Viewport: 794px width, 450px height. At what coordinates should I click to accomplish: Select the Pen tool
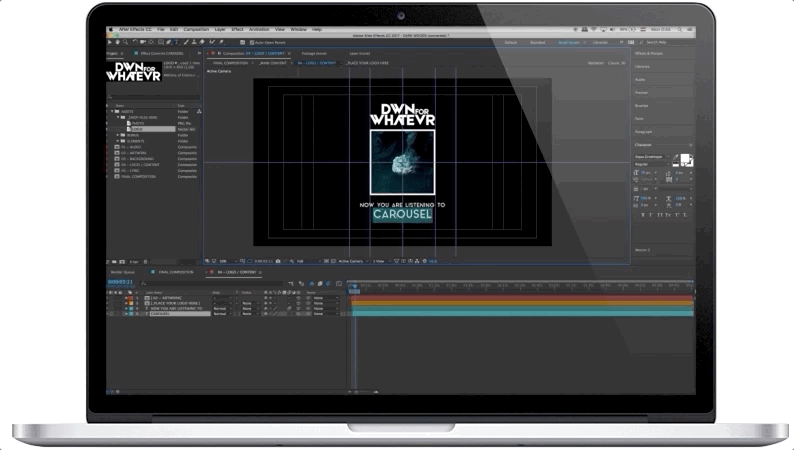[x=169, y=43]
